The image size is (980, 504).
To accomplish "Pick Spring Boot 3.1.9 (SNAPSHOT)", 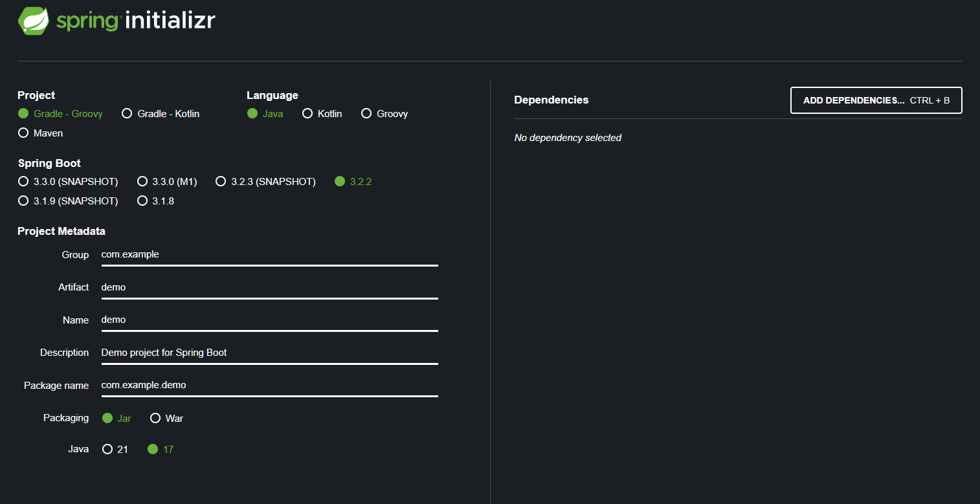I will pyautogui.click(x=68, y=201).
